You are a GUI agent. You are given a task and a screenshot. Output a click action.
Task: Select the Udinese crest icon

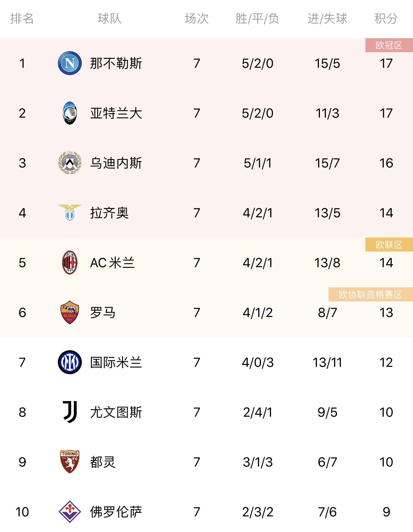point(70,163)
